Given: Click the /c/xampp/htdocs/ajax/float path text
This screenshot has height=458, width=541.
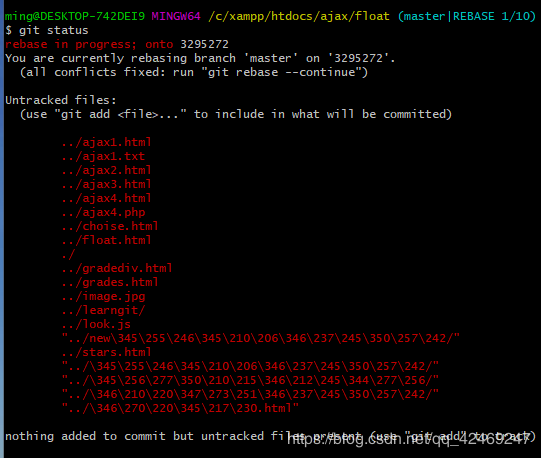Looking at the screenshot, I should (299, 16).
